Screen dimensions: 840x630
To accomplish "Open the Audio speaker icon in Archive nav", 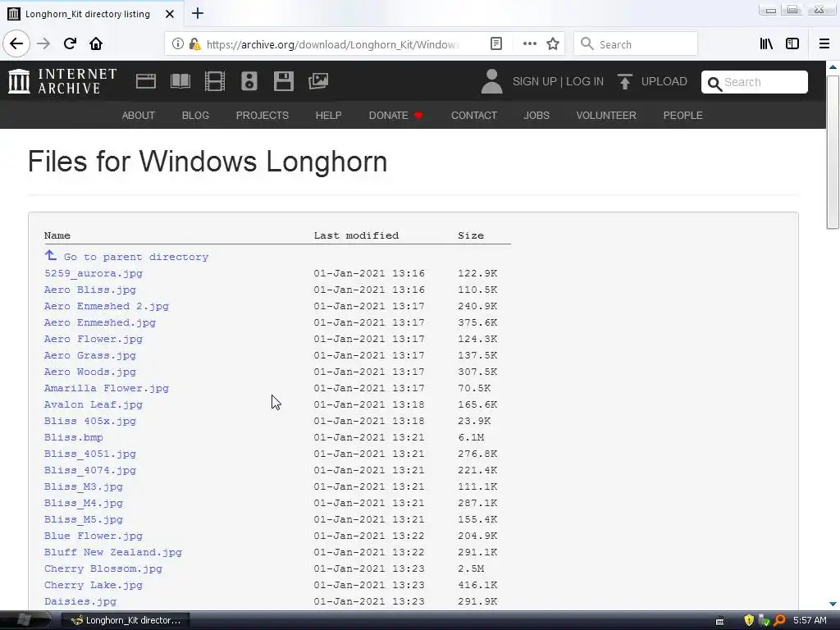I will pyautogui.click(x=249, y=81).
